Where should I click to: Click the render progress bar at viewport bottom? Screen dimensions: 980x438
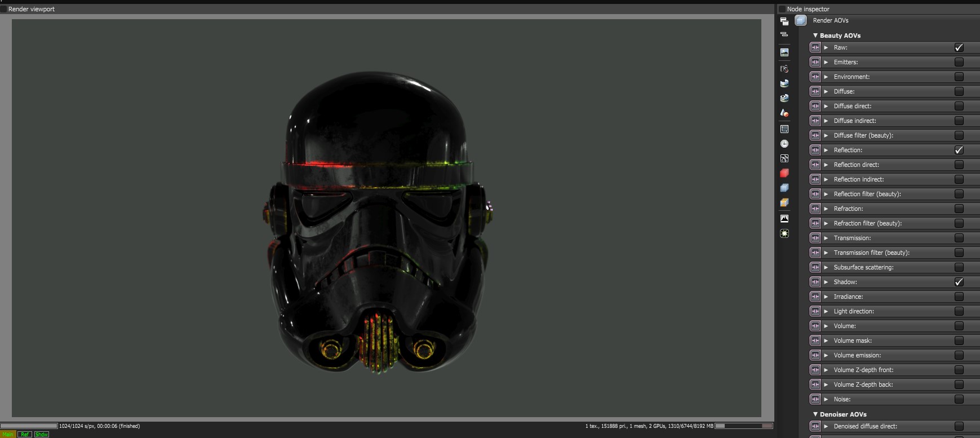coord(29,426)
